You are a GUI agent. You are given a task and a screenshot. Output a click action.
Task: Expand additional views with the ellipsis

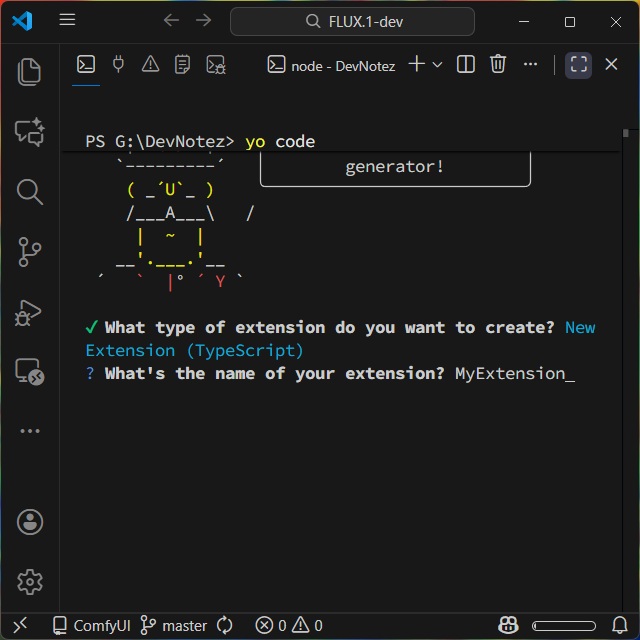coord(30,431)
